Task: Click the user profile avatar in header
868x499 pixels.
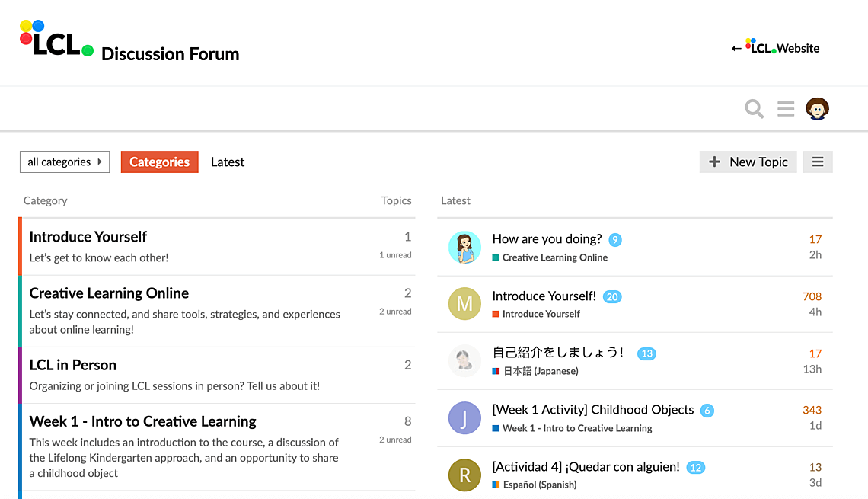Action: click(x=818, y=109)
